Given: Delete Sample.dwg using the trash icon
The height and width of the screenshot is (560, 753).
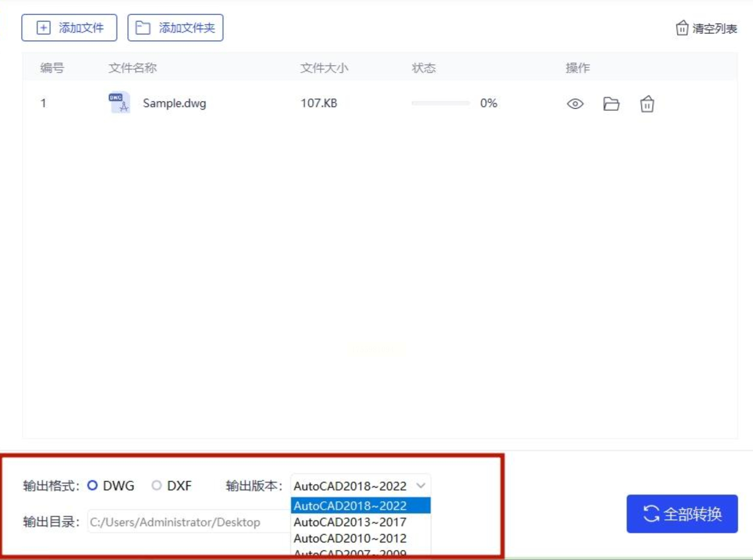Looking at the screenshot, I should 647,104.
